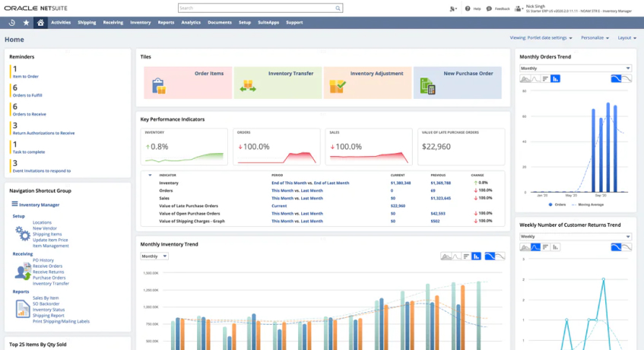
Task: Click the search magnifier icon
Action: 338,8
